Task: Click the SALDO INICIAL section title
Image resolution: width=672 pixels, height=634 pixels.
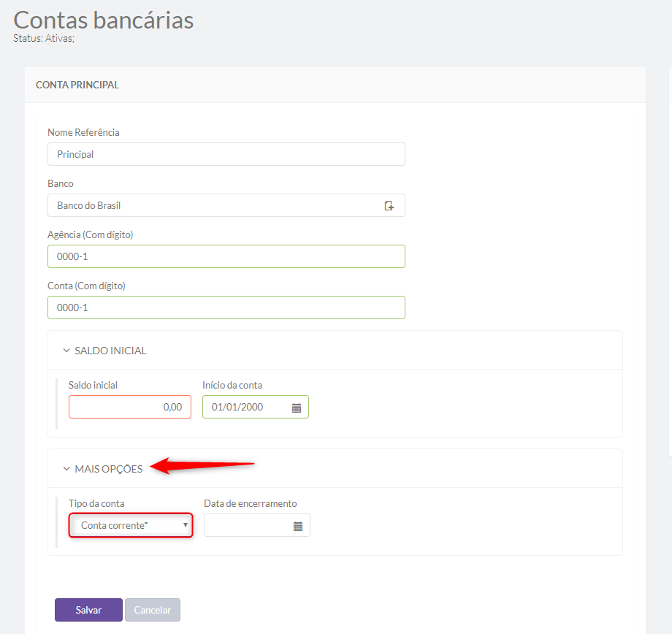Action: click(x=110, y=351)
